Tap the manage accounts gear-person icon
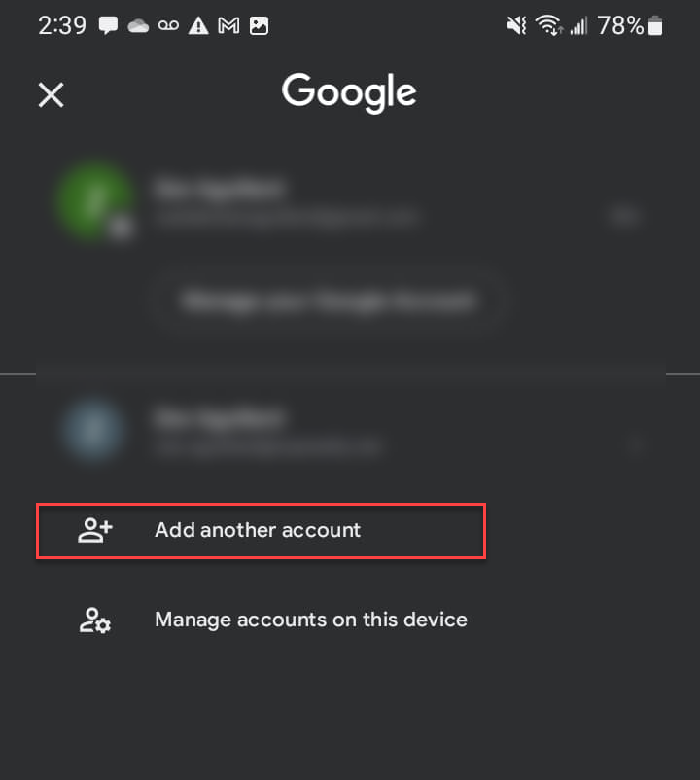700x780 pixels. click(x=95, y=620)
